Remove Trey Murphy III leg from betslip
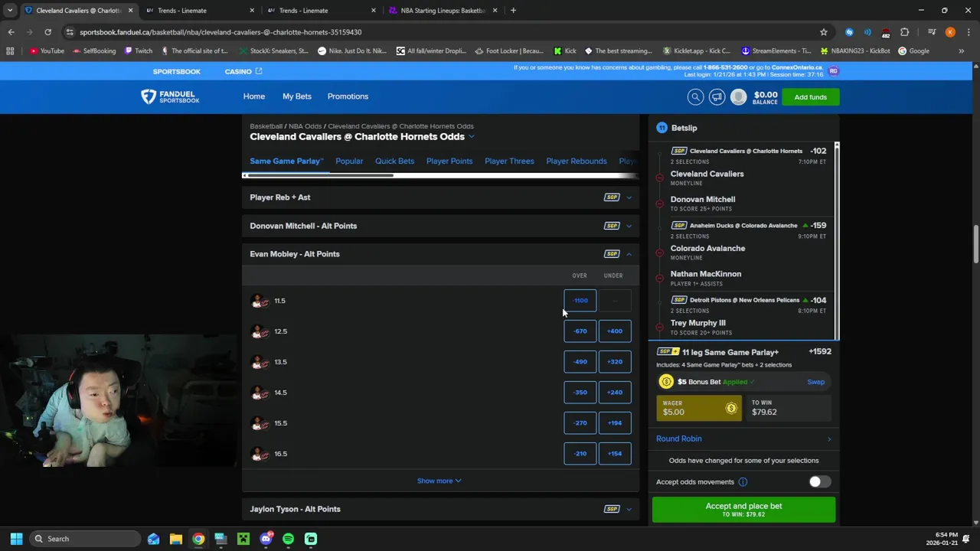980x551 pixels. point(659,328)
